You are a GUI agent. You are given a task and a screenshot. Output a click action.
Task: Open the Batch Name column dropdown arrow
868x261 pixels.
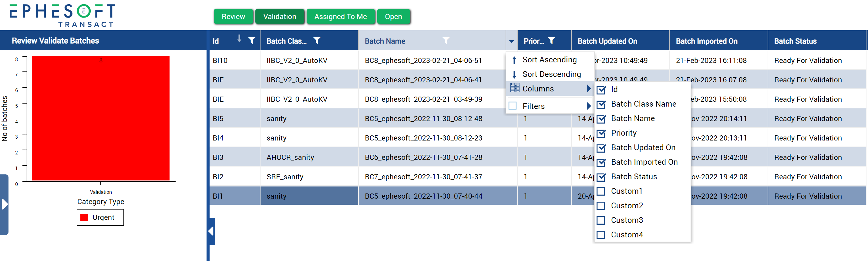click(x=511, y=41)
